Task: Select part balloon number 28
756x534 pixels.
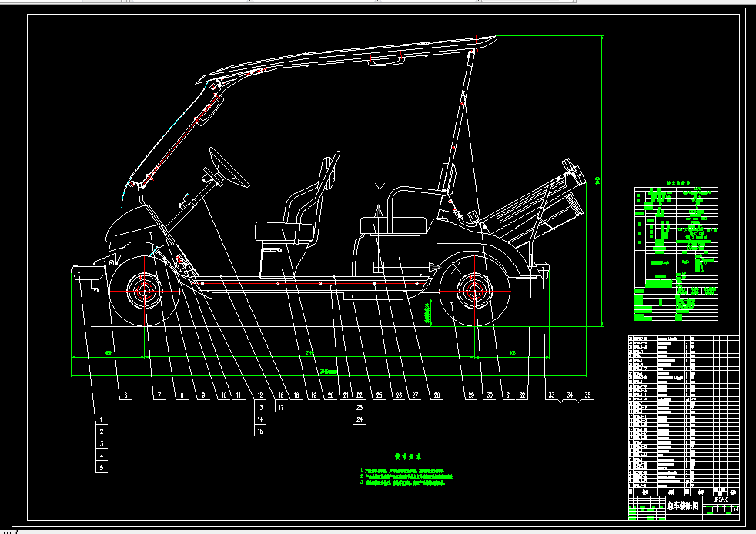Action: point(437,395)
